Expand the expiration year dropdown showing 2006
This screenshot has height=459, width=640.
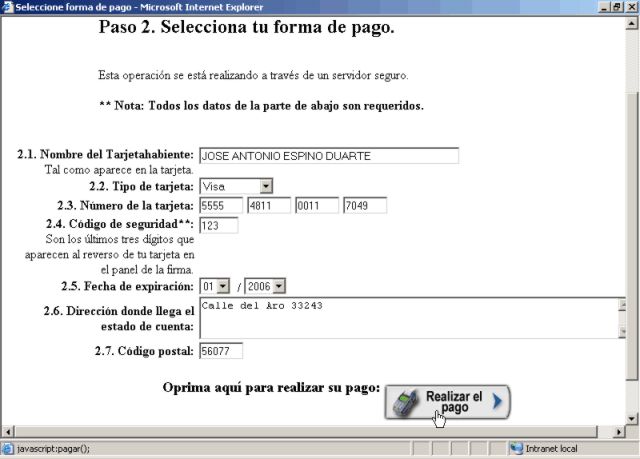pyautogui.click(x=279, y=286)
